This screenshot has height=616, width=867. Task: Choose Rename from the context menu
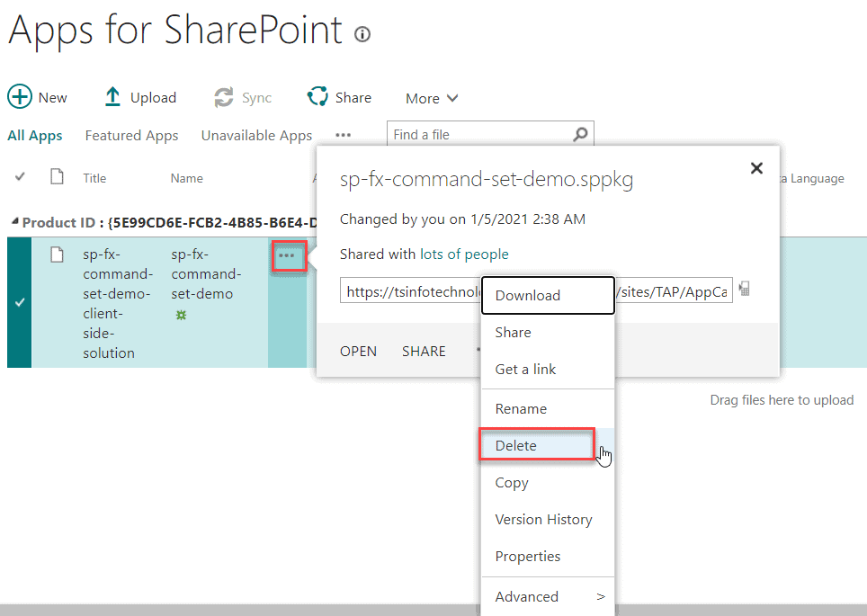548,408
